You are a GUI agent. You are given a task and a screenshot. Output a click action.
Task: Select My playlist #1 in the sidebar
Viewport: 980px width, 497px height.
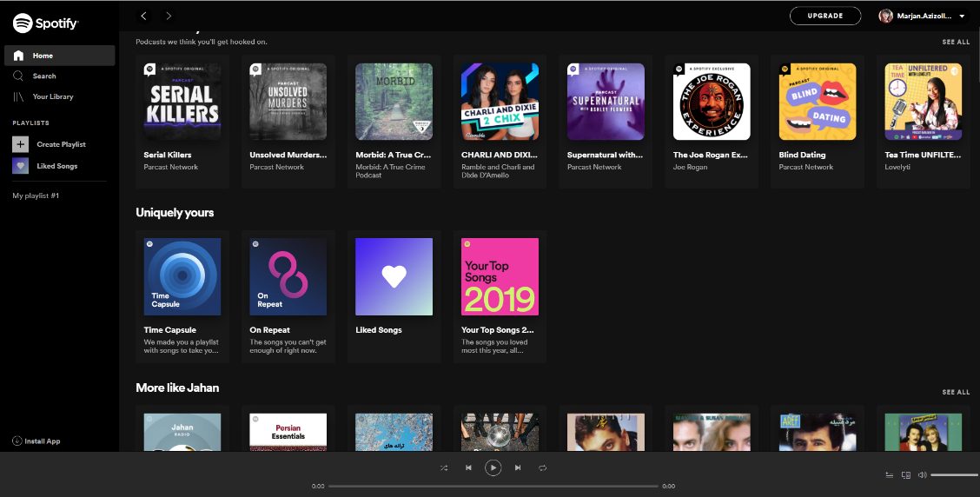36,195
